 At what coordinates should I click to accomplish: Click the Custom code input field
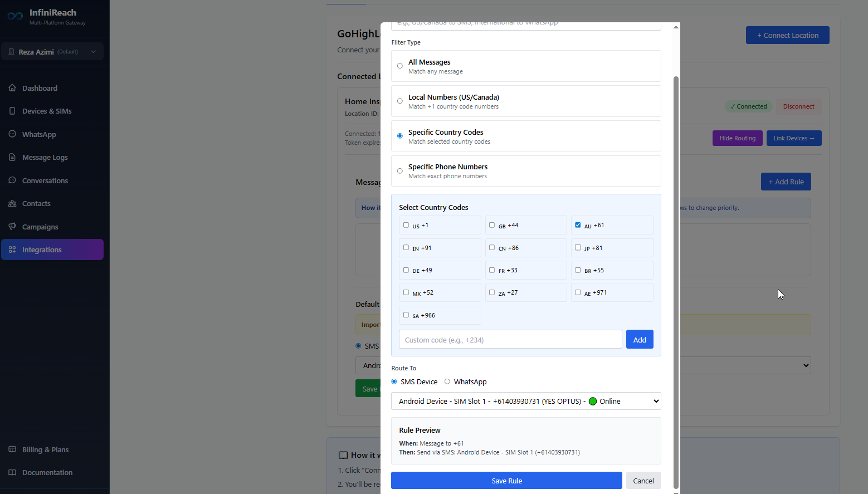click(x=510, y=340)
